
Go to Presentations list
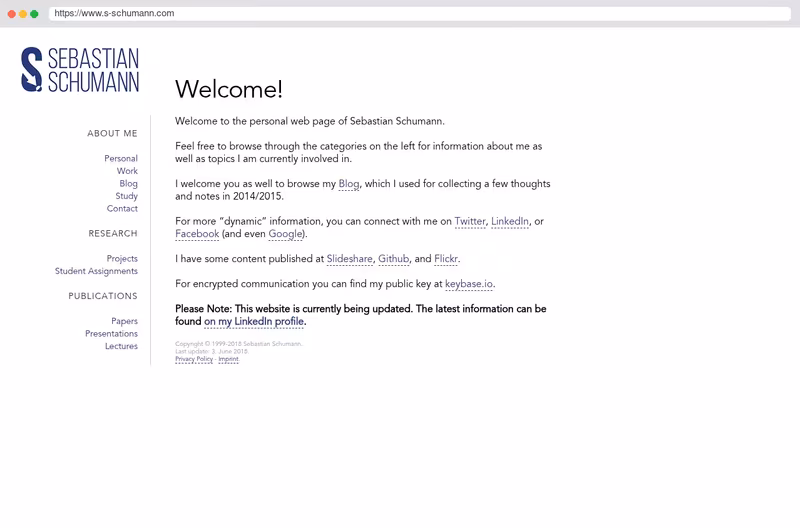pos(111,333)
